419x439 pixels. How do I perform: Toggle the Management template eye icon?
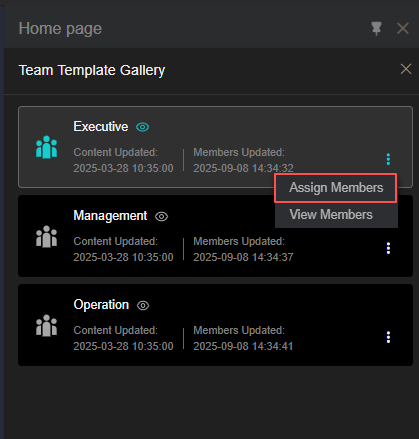162,216
